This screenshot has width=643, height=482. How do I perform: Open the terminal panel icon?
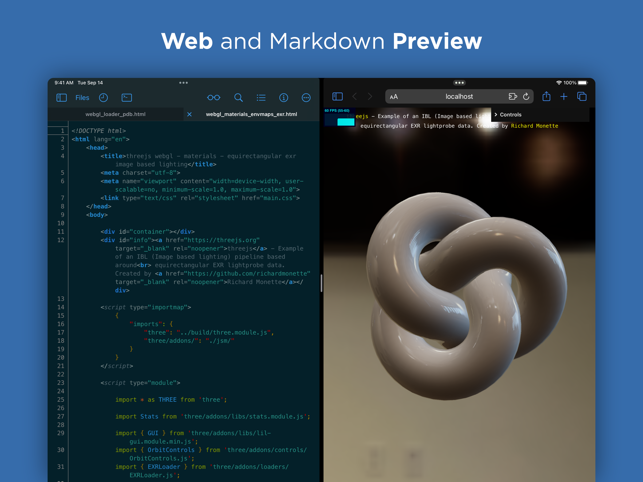point(127,98)
